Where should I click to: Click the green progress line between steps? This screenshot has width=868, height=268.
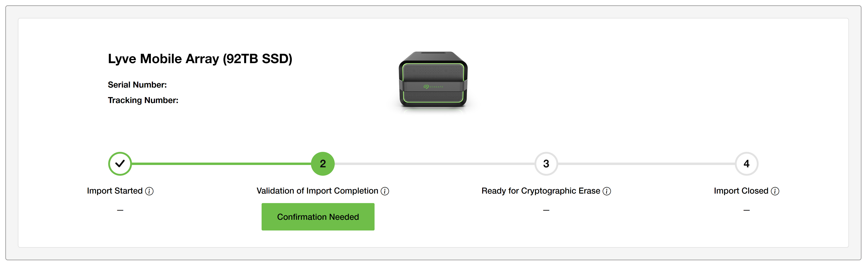click(x=221, y=164)
